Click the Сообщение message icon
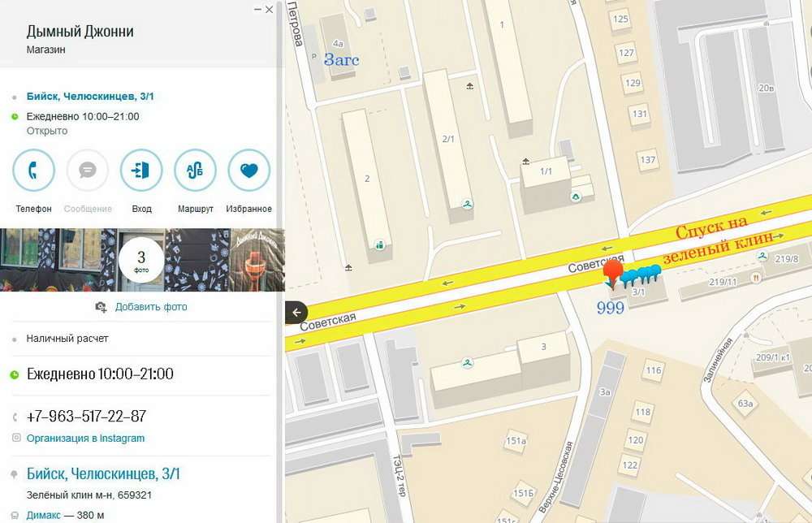The height and width of the screenshot is (523, 812). point(88,171)
